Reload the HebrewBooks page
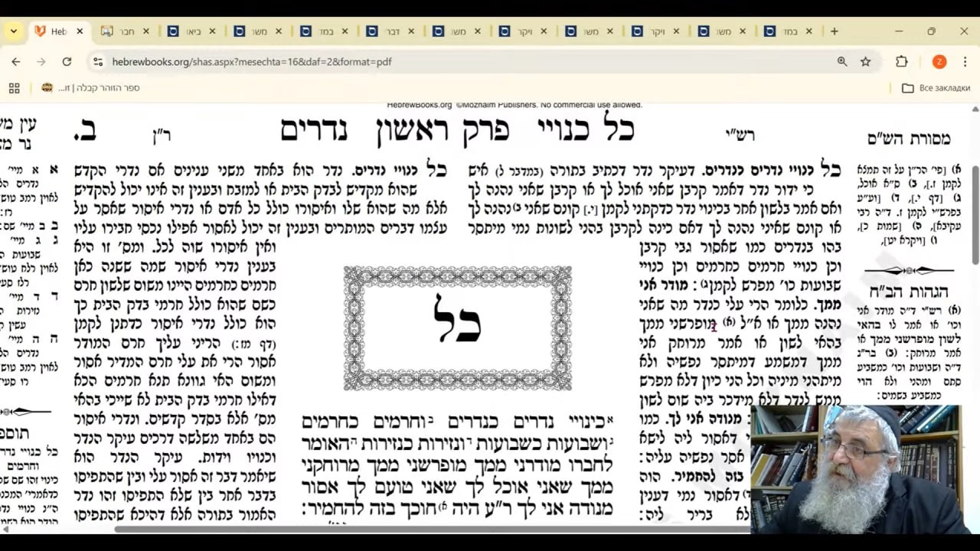 point(67,61)
